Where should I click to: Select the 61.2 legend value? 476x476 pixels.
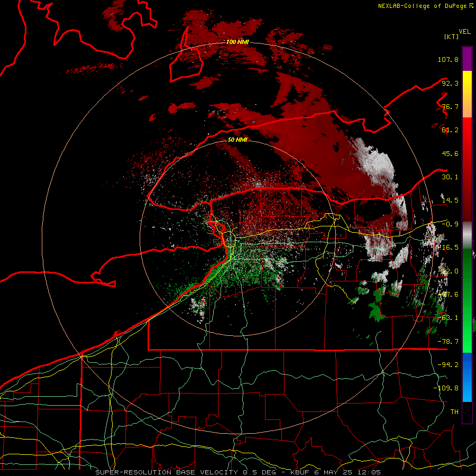450,130
